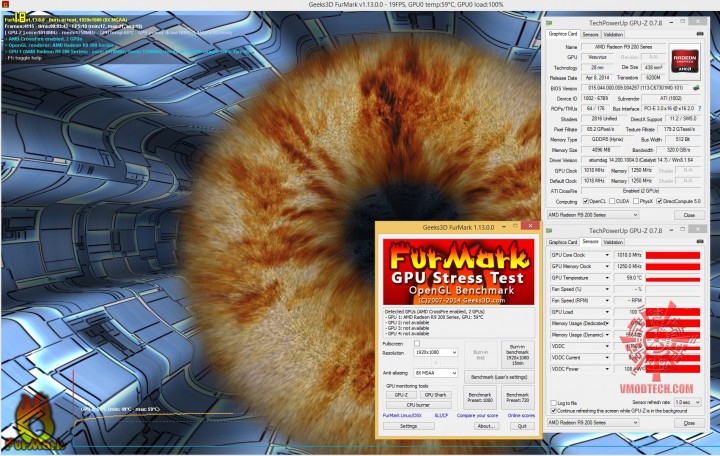Start the CPU burner tool
Screen dimensions: 720x456
pos(418,405)
